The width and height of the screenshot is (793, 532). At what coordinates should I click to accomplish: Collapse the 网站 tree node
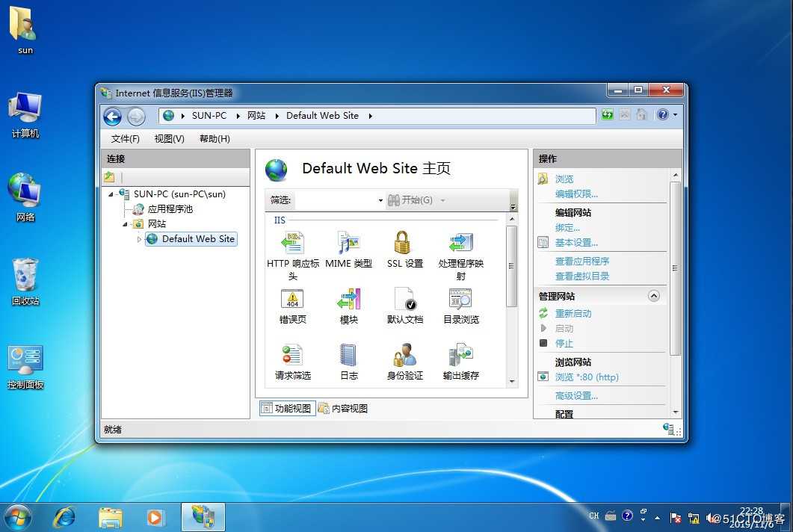(x=125, y=224)
